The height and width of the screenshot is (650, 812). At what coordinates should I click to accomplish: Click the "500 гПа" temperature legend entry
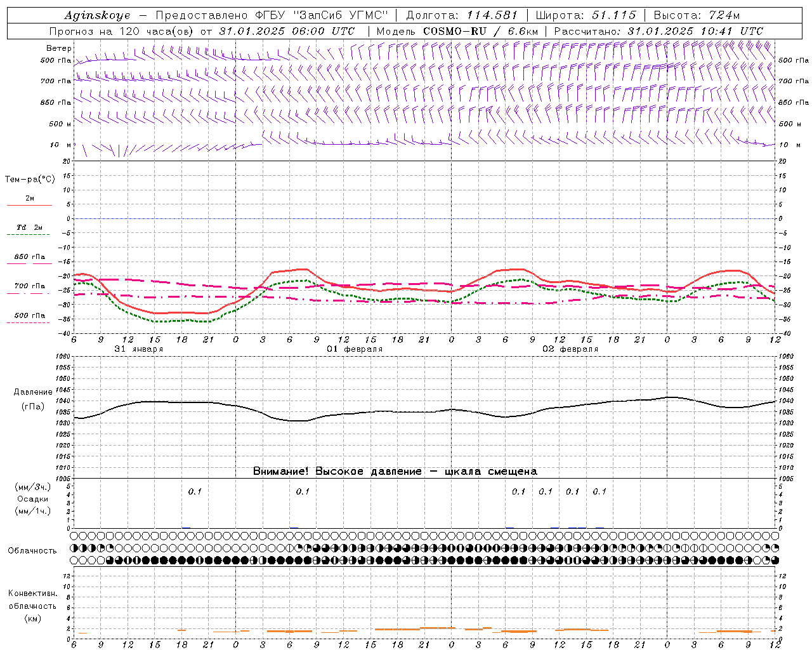coord(30,315)
